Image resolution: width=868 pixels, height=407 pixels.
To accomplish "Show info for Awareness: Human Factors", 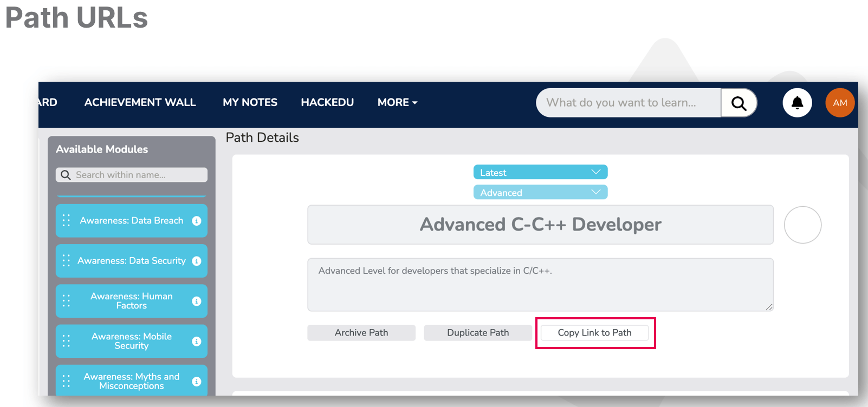I will (197, 301).
